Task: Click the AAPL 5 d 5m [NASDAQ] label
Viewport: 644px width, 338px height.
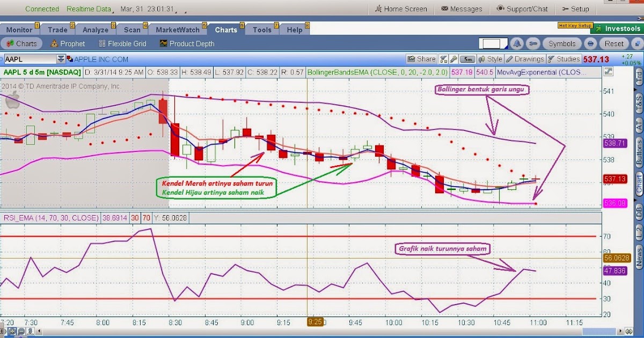Action: pos(42,72)
